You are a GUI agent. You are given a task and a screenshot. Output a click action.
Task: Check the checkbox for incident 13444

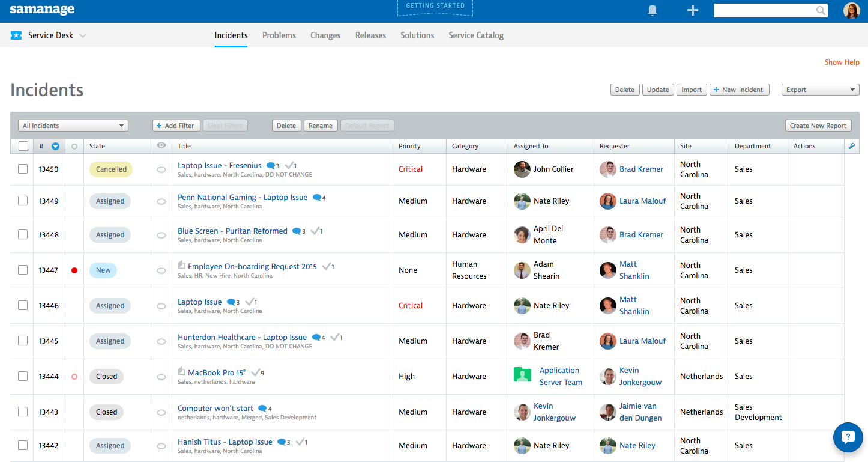coord(22,376)
